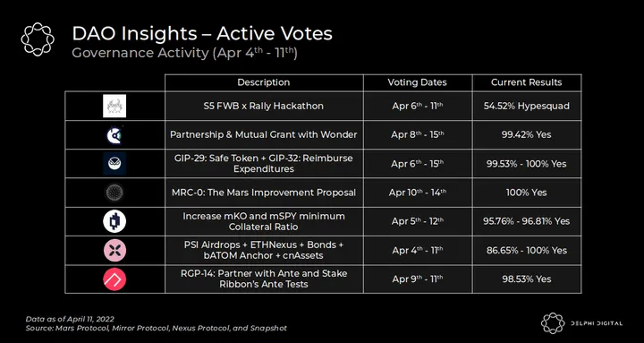The height and width of the screenshot is (343, 644).
Task: Click the Voting Dates column header
Action: tap(418, 82)
